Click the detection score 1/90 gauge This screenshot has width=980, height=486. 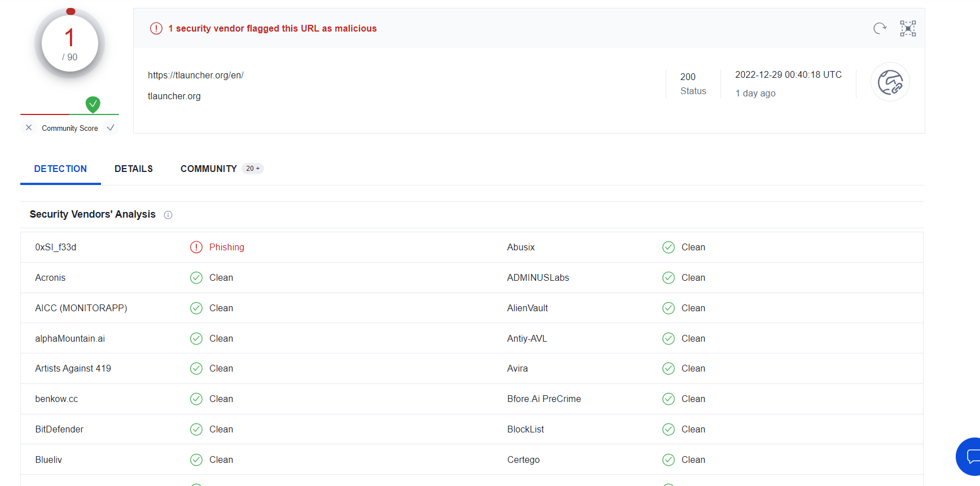tap(70, 44)
